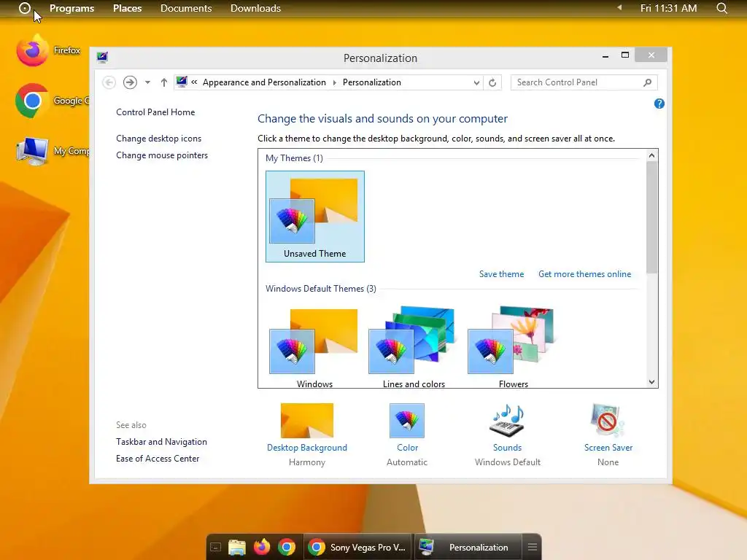This screenshot has width=747, height=560.
Task: Click the Appearance and Personalization breadcrumb
Action: (x=264, y=82)
